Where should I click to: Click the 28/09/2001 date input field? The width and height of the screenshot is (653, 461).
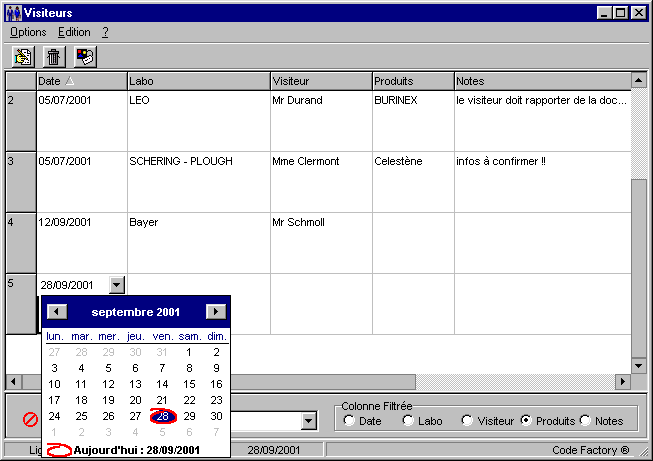pos(73,285)
